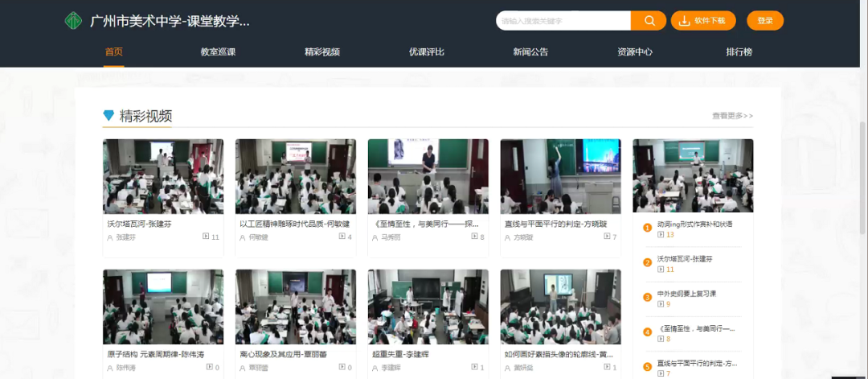Viewport: 868px width, 379px height.
Task: Go to the 排行榜 tab
Action: click(x=739, y=52)
